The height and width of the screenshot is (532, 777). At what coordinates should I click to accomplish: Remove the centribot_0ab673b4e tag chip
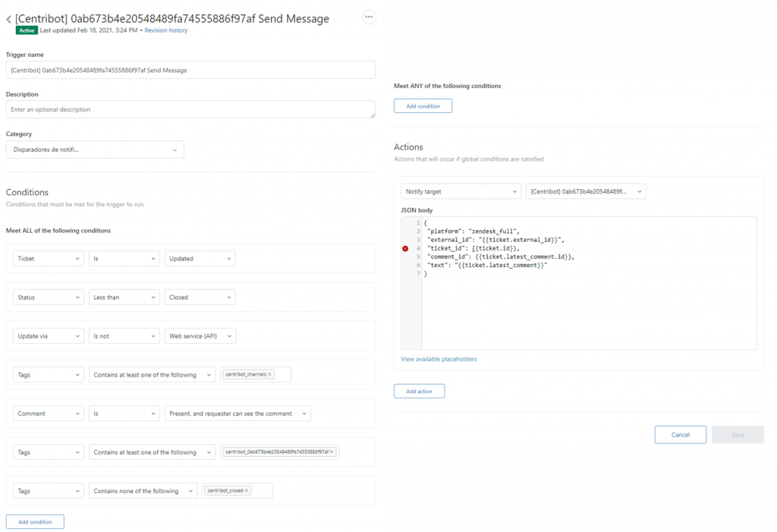pyautogui.click(x=332, y=452)
